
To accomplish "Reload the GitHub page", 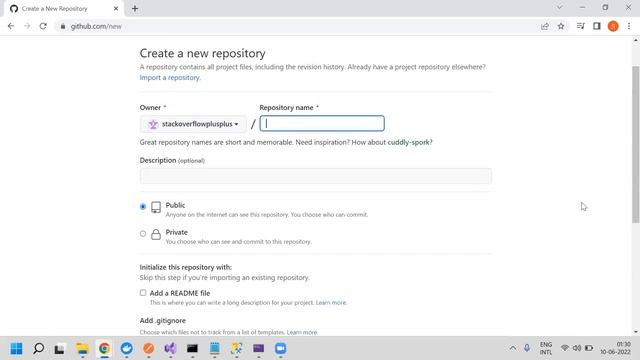I will pos(43,26).
